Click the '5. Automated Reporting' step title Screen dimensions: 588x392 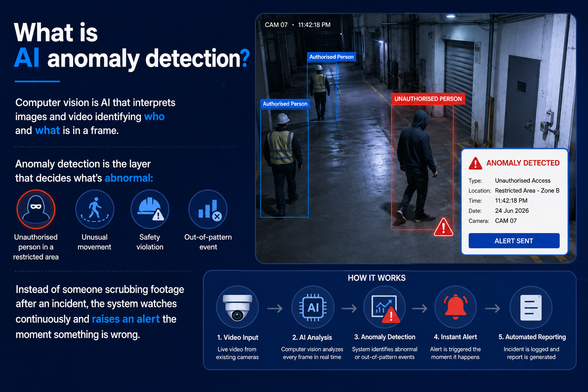coord(532,337)
